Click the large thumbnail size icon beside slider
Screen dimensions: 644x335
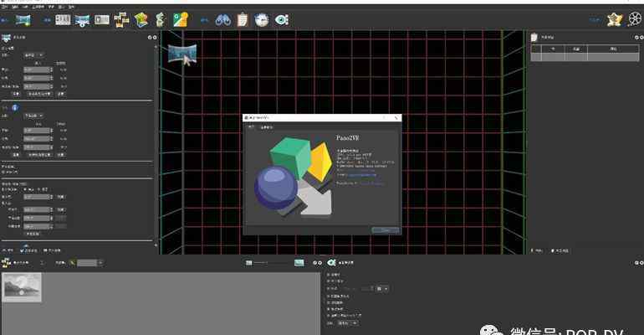(x=299, y=263)
